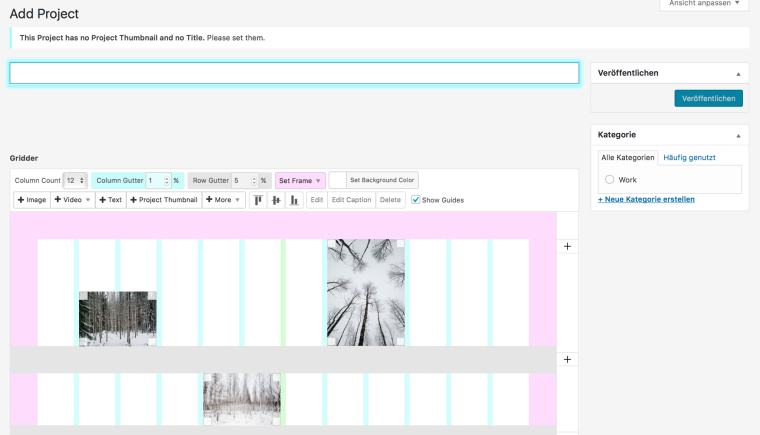Add a Text element to grid

pos(110,200)
